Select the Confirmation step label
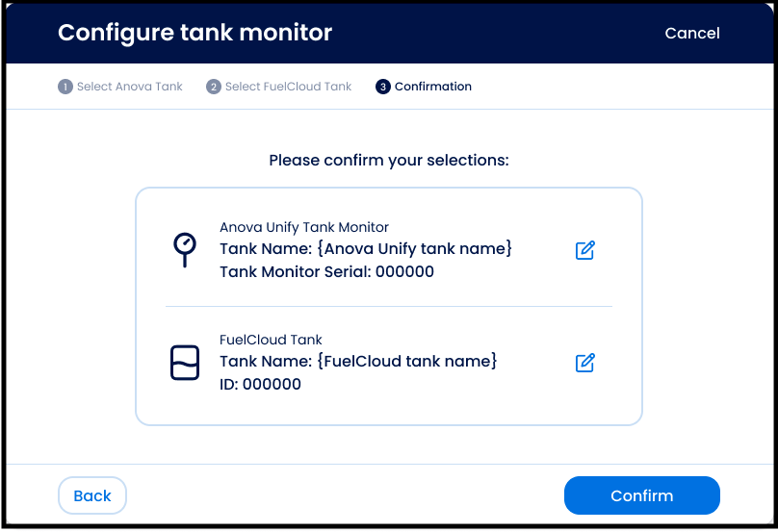Image resolution: width=778 pixels, height=532 pixels. pyautogui.click(x=432, y=87)
